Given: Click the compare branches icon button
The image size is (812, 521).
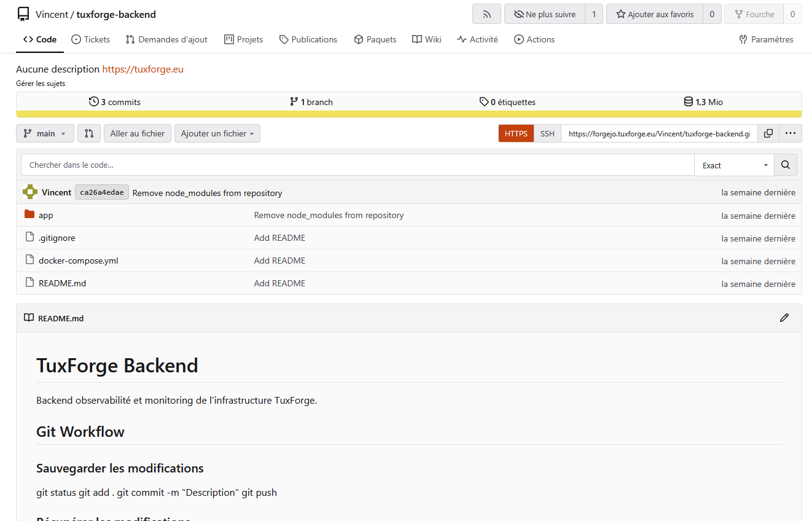Looking at the screenshot, I should point(89,133).
